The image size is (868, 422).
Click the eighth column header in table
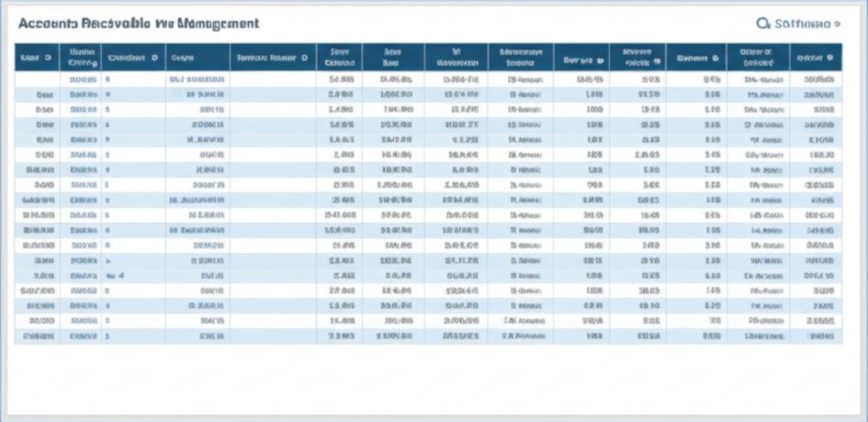[456, 58]
